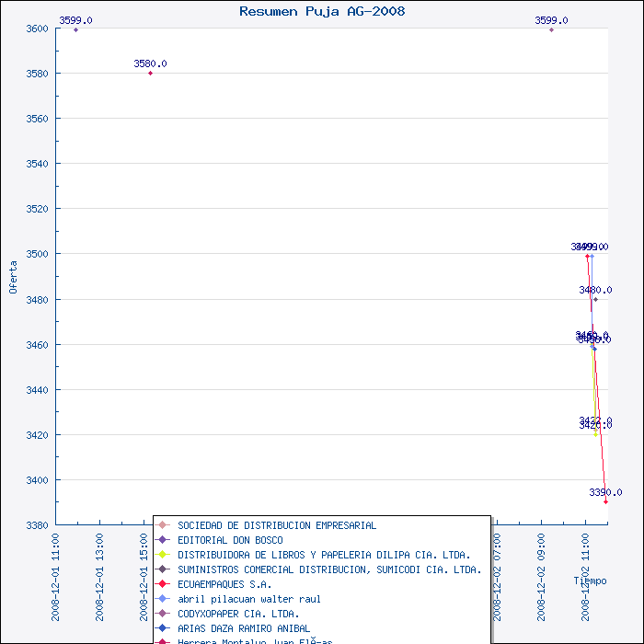Click the 3500 tick on the Oferta axis
This screenshot has height=644, width=644.
point(36,254)
